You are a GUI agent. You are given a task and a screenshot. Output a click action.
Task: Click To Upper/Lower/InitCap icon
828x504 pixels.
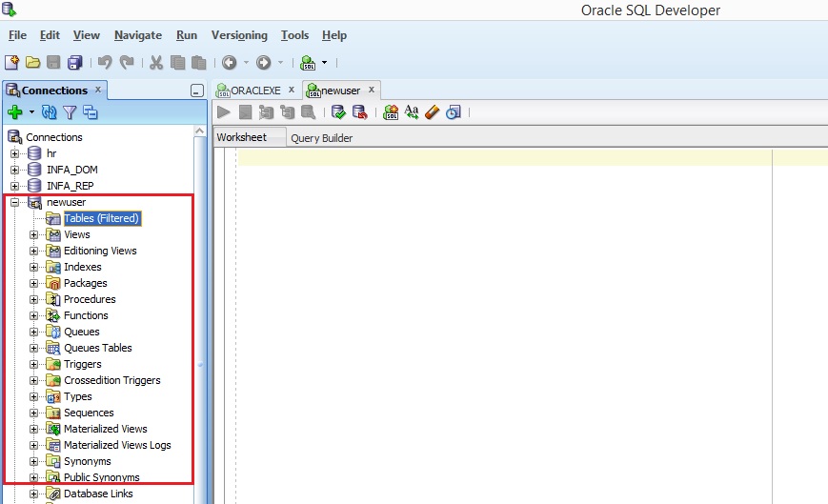pos(412,111)
